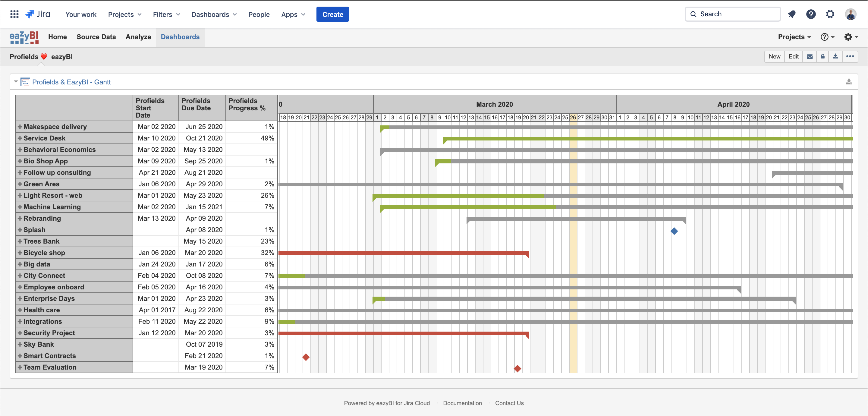Open notifications bell icon
Image resolution: width=868 pixels, height=416 pixels.
(791, 14)
